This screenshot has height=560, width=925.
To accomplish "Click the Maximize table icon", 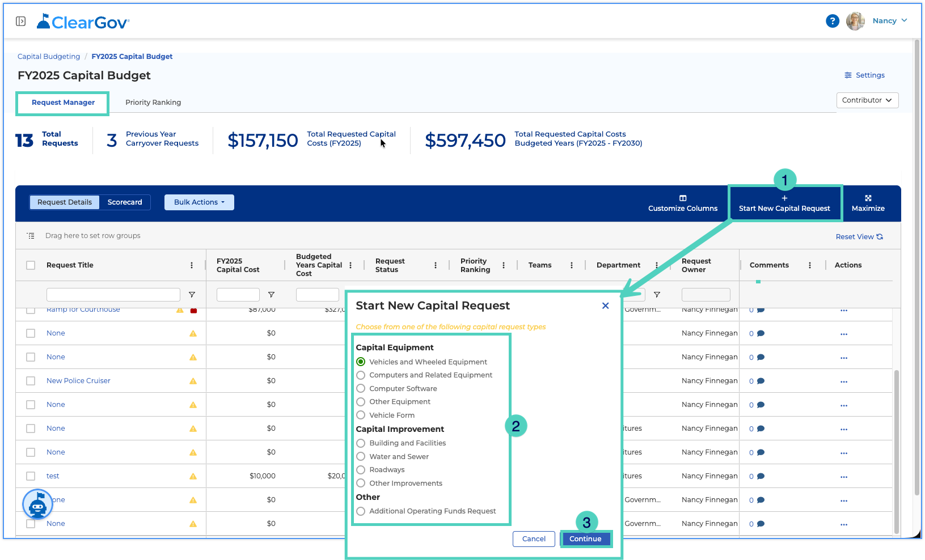I will pyautogui.click(x=868, y=203).
